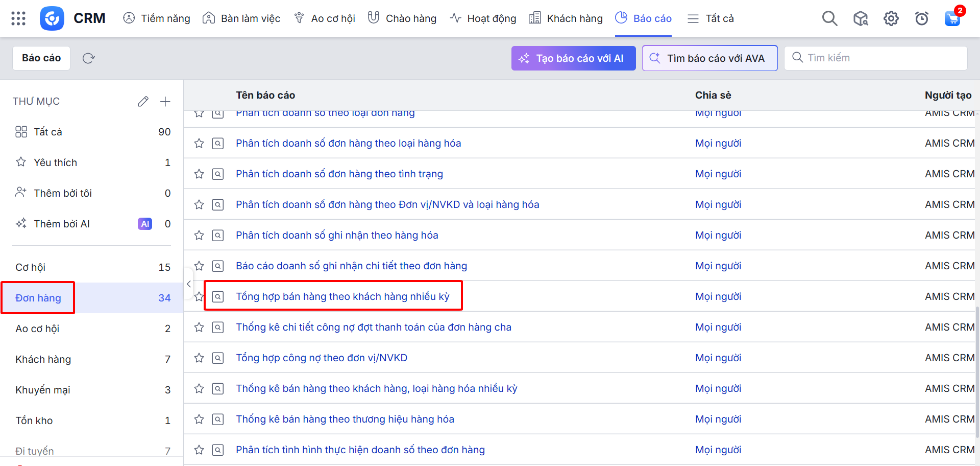Open Tổng hợp bán hàng theo khách hàng nhiều kỳ
The width and height of the screenshot is (980, 466).
pos(342,296)
